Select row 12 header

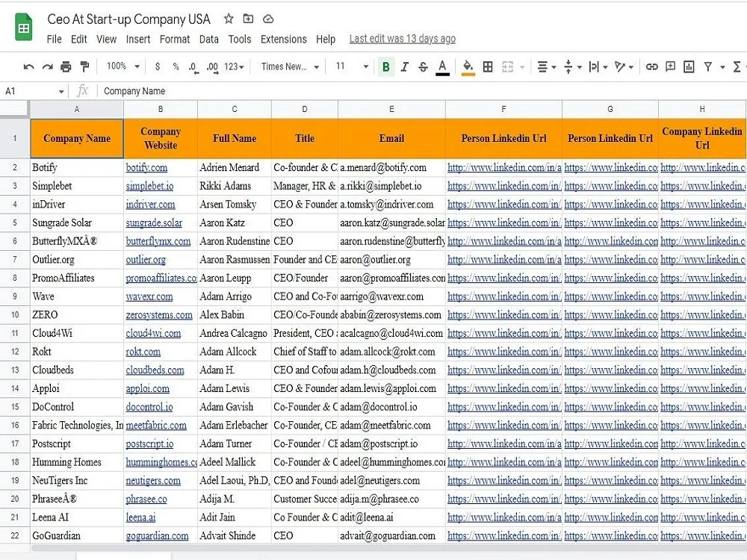15,352
